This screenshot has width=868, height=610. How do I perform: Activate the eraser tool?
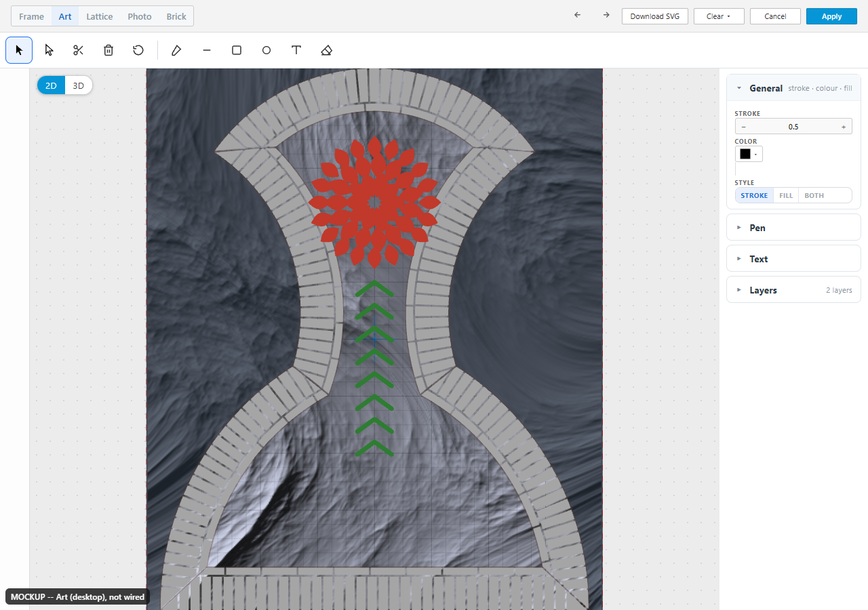tap(326, 50)
